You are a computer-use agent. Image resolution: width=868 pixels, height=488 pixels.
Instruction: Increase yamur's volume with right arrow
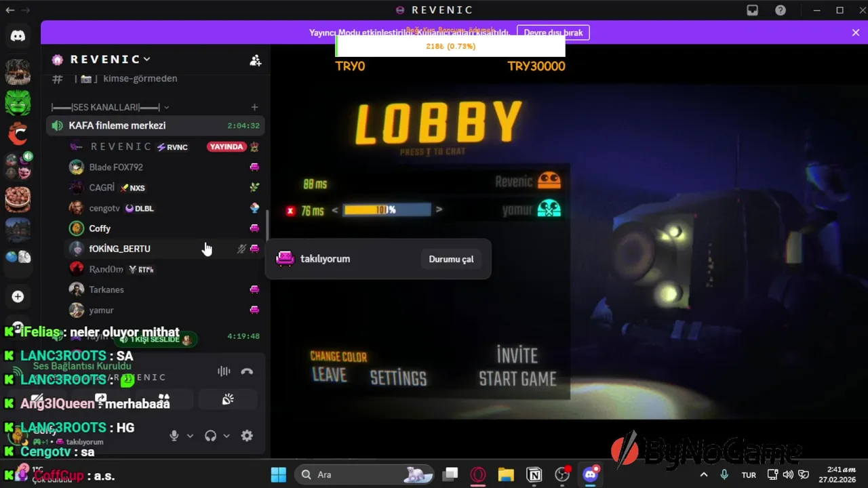(439, 210)
